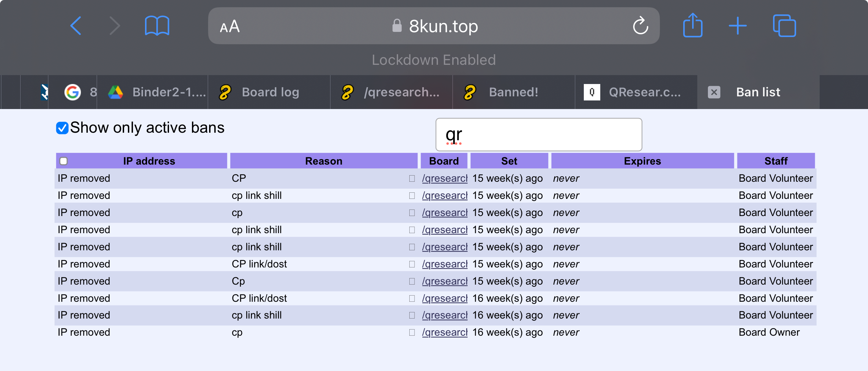Click the forward navigation arrow
This screenshot has height=371, width=868.
[x=114, y=26]
